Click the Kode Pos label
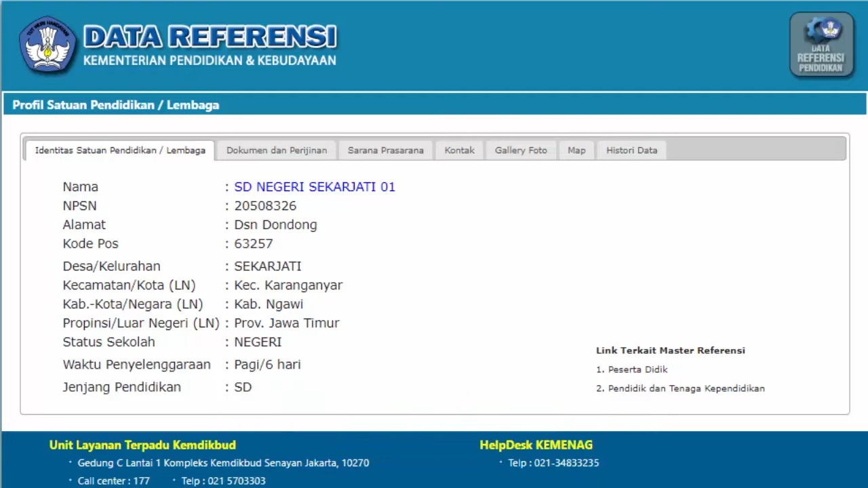Image resolution: width=868 pixels, height=488 pixels. pos(90,244)
